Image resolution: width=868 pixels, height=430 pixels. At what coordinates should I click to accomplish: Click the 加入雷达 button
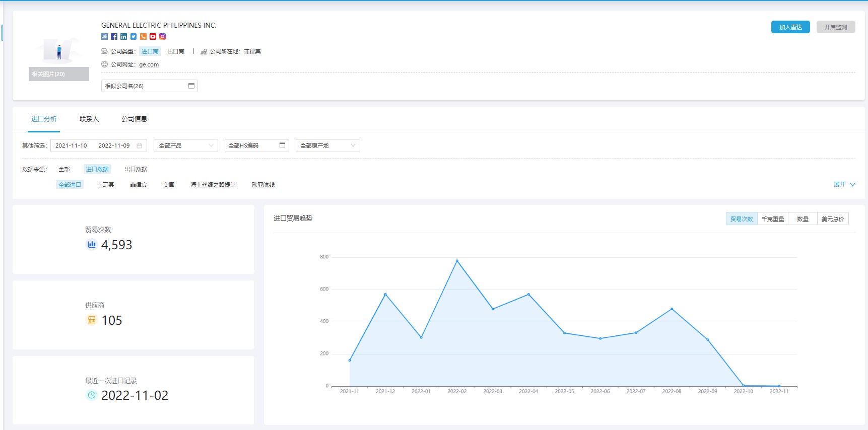(x=790, y=27)
